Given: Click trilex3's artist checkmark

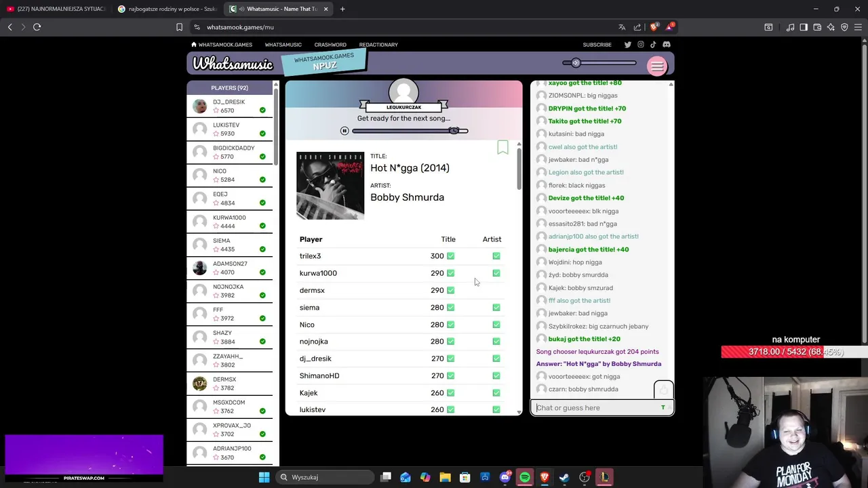Looking at the screenshot, I should click(x=496, y=256).
